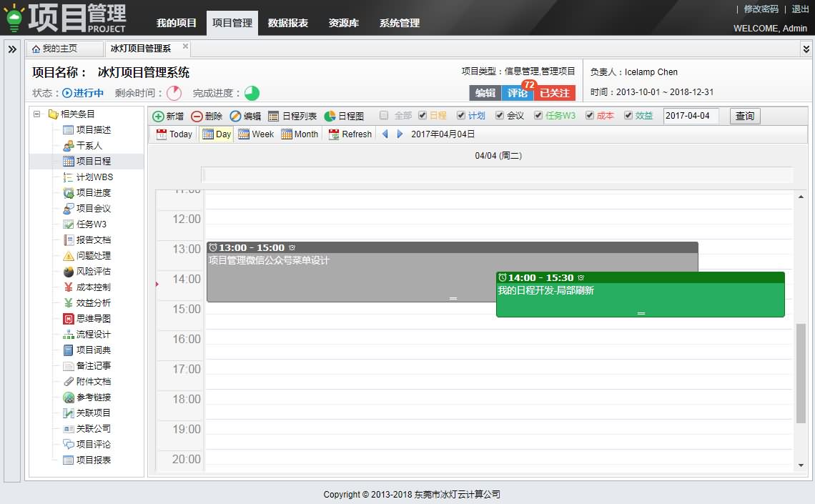The height and width of the screenshot is (504, 815).
Task: Open 数据报表 menu
Action: click(288, 23)
